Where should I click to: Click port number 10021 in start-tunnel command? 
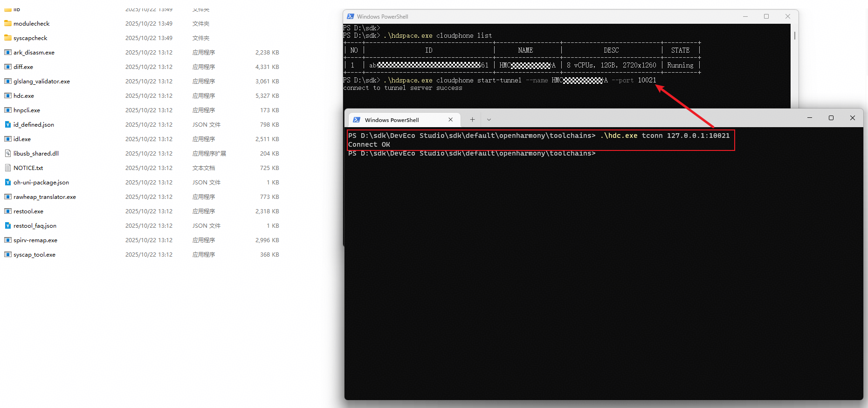[x=647, y=80]
